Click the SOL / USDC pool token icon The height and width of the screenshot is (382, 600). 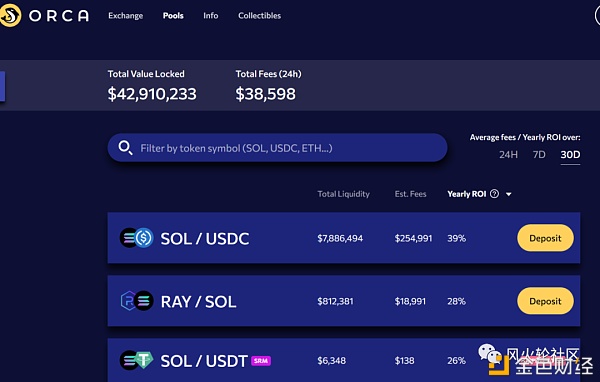(137, 238)
